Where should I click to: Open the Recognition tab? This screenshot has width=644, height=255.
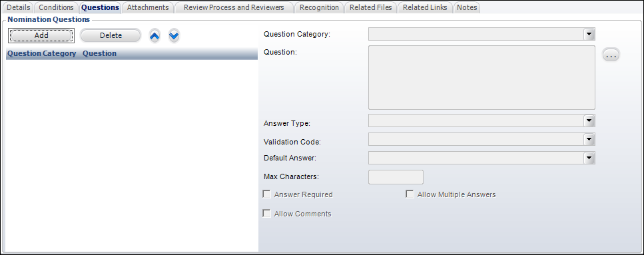(319, 7)
